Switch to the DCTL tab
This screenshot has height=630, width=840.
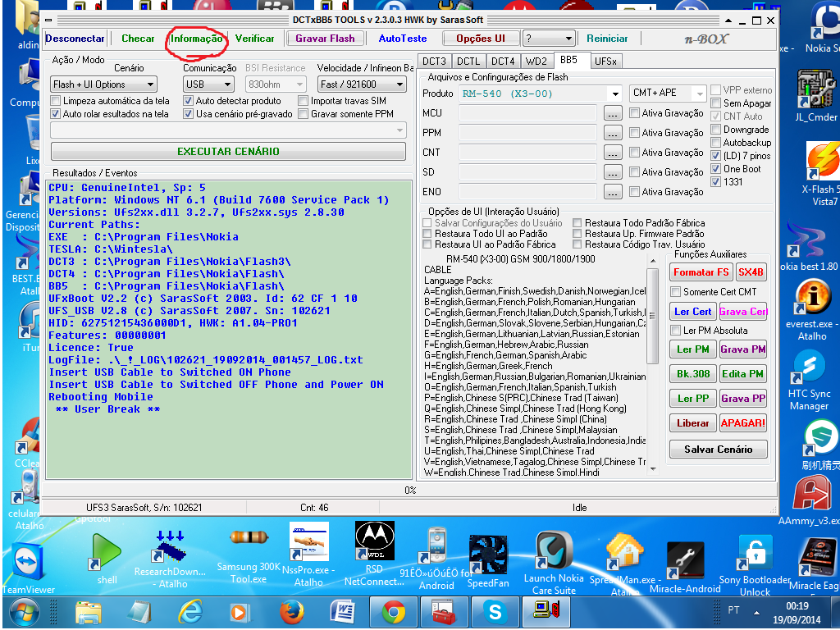tap(468, 62)
